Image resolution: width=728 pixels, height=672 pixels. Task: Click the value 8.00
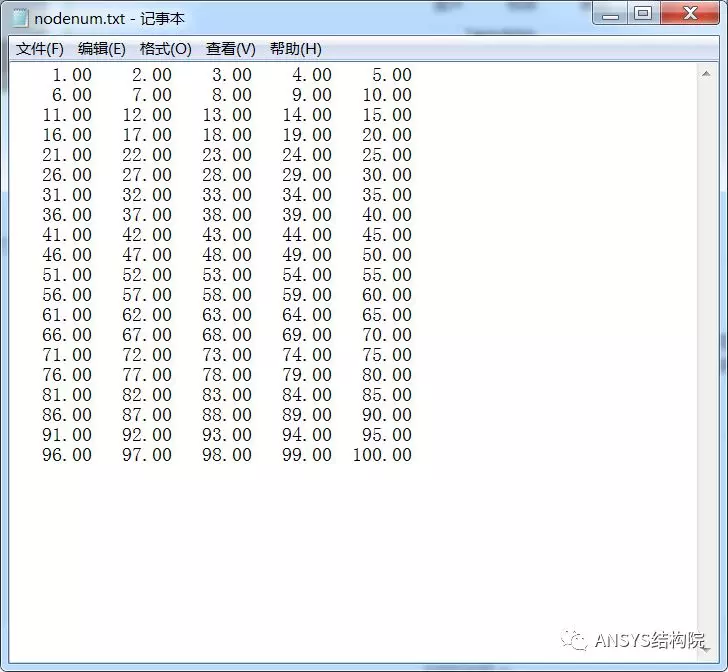(232, 95)
